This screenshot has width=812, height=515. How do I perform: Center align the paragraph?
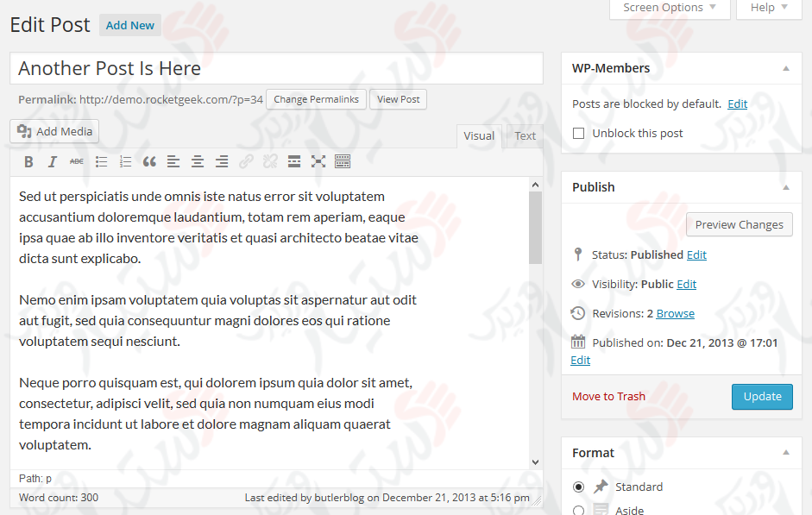coord(198,161)
